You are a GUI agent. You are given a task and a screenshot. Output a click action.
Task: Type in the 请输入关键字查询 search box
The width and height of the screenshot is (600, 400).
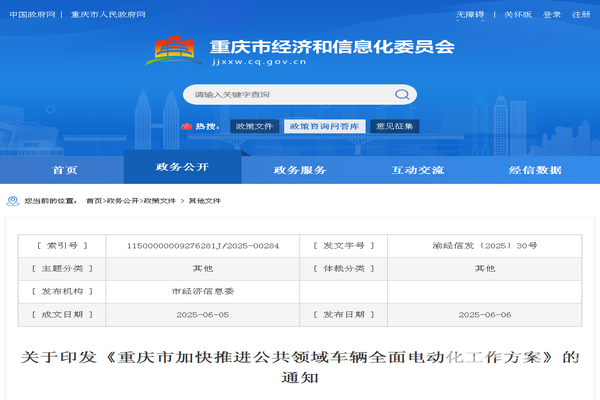click(290, 94)
